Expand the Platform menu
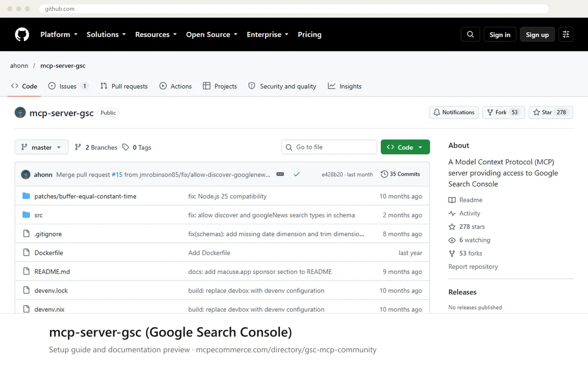Screen dimensions: 588x368 click(x=59, y=34)
